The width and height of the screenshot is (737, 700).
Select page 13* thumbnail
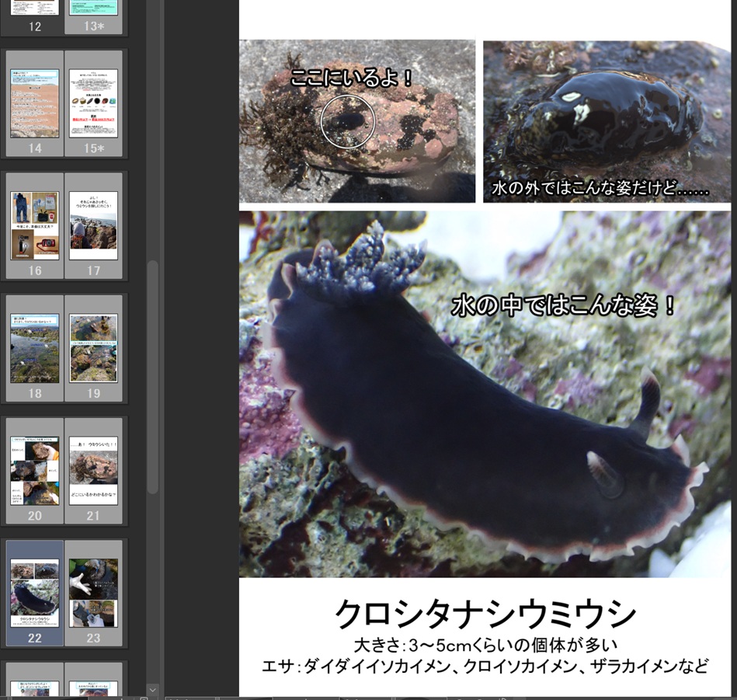[x=93, y=8]
